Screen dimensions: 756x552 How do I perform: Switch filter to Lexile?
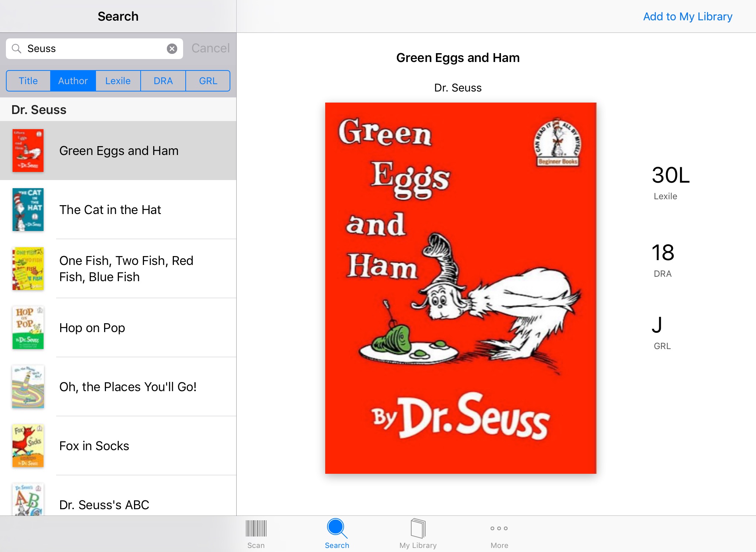[x=118, y=81]
